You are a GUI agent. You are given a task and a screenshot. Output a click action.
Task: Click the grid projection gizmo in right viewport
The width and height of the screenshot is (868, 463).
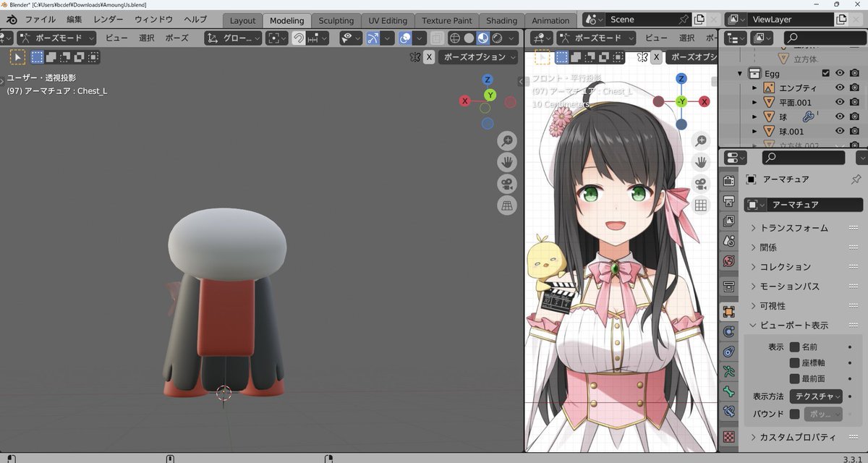tap(700, 206)
